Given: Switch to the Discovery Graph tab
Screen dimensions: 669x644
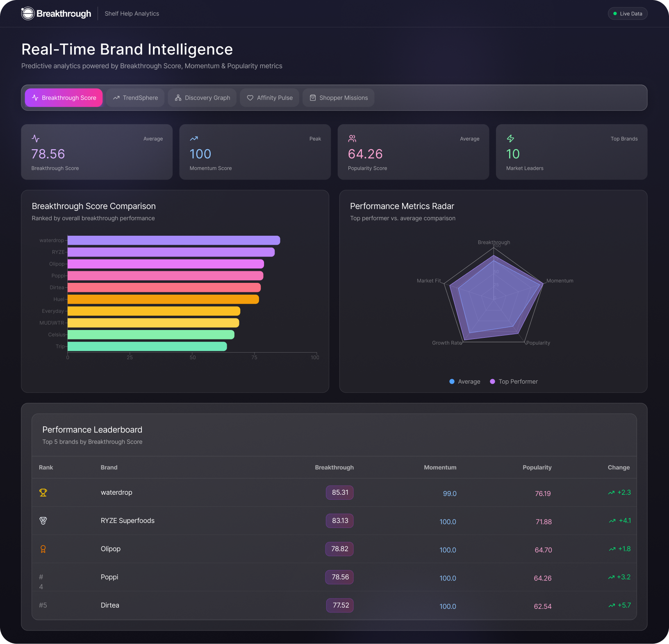Looking at the screenshot, I should pos(202,98).
